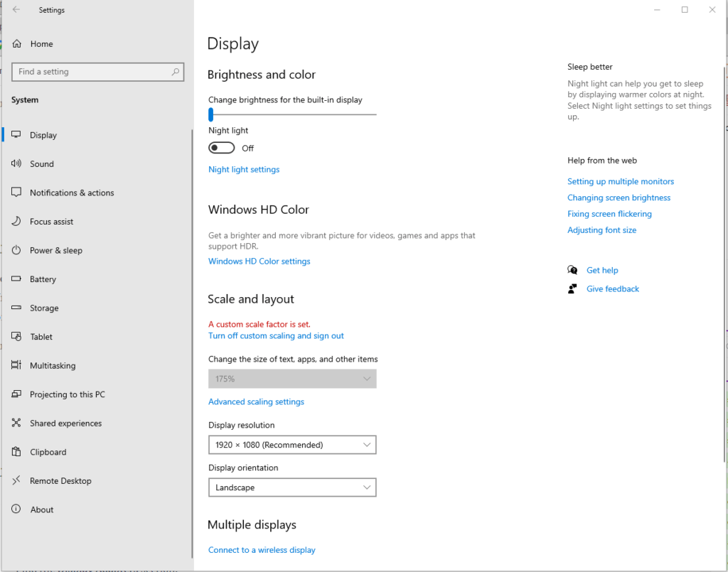
Task: Open the Display resolution dropdown
Action: 292,444
